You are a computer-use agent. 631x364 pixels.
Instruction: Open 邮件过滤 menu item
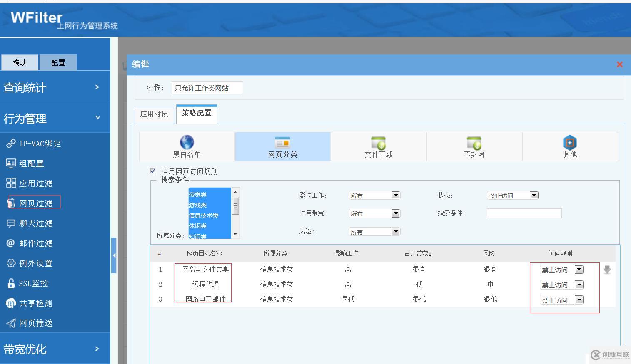(36, 243)
